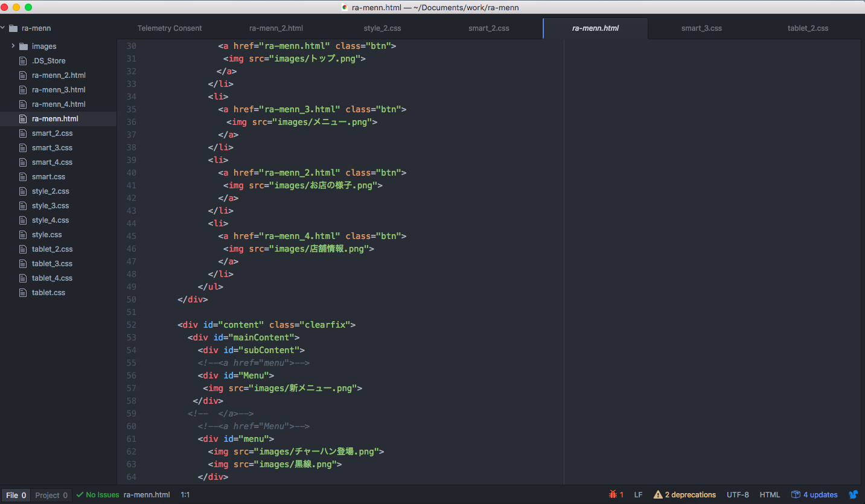Click the images folder icon in tree
The width and height of the screenshot is (865, 504).
pos(24,46)
